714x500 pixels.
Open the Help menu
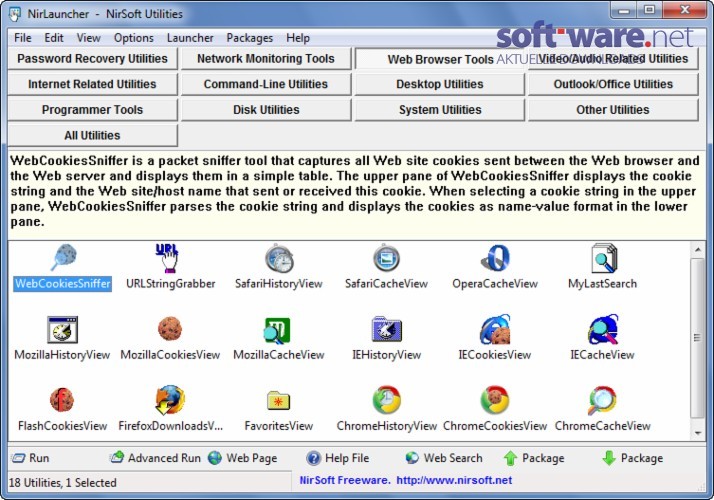298,38
